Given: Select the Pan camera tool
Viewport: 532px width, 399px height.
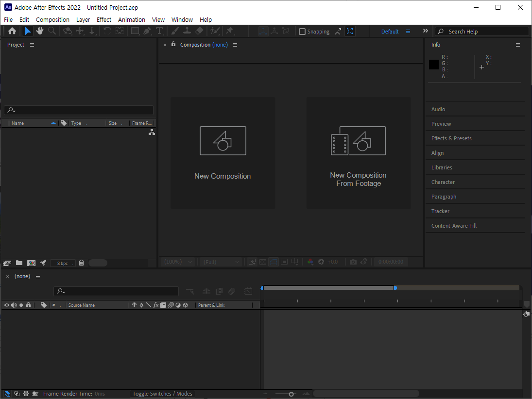Looking at the screenshot, I should tap(80, 31).
